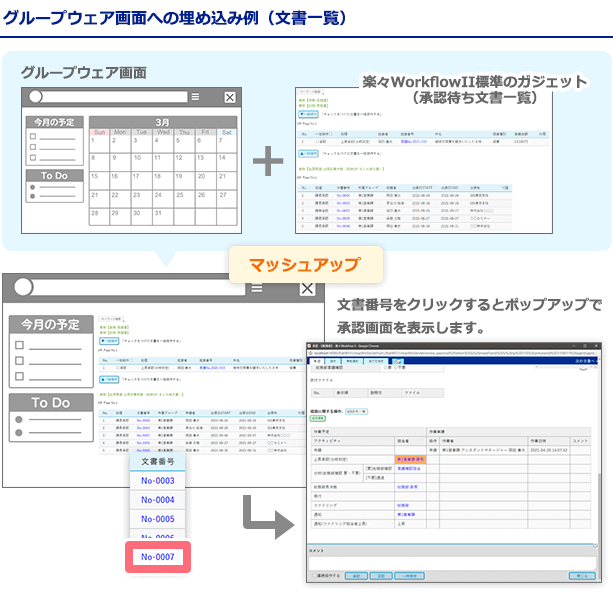
Task: Click the To Do header in グループウェア画面
Action: click(x=54, y=176)
